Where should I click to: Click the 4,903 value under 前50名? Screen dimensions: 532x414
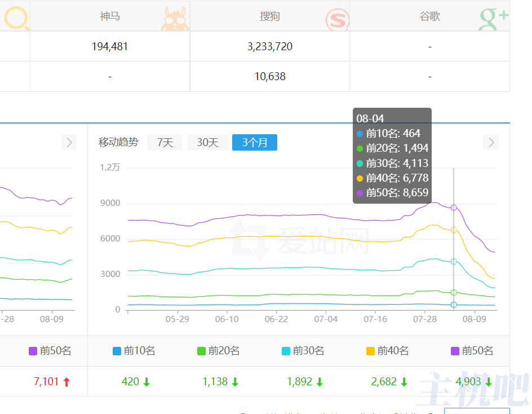[468, 381]
